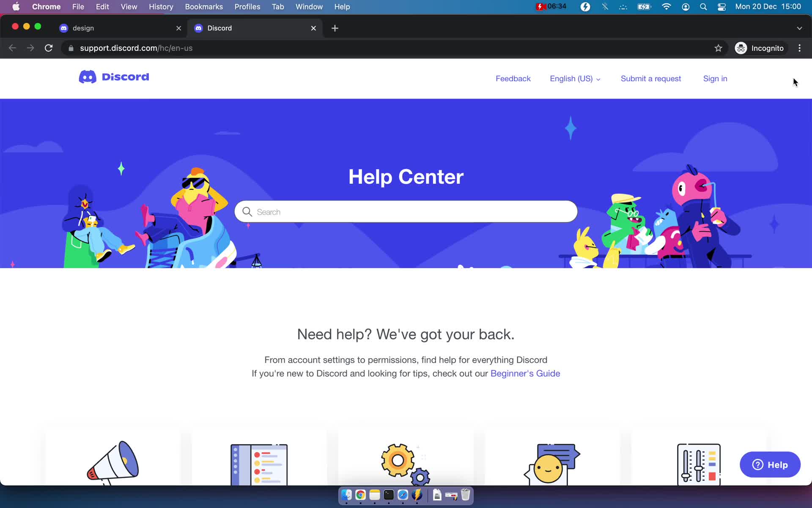This screenshot has height=508, width=812.
Task: Click the Help button in corner
Action: pyautogui.click(x=770, y=465)
